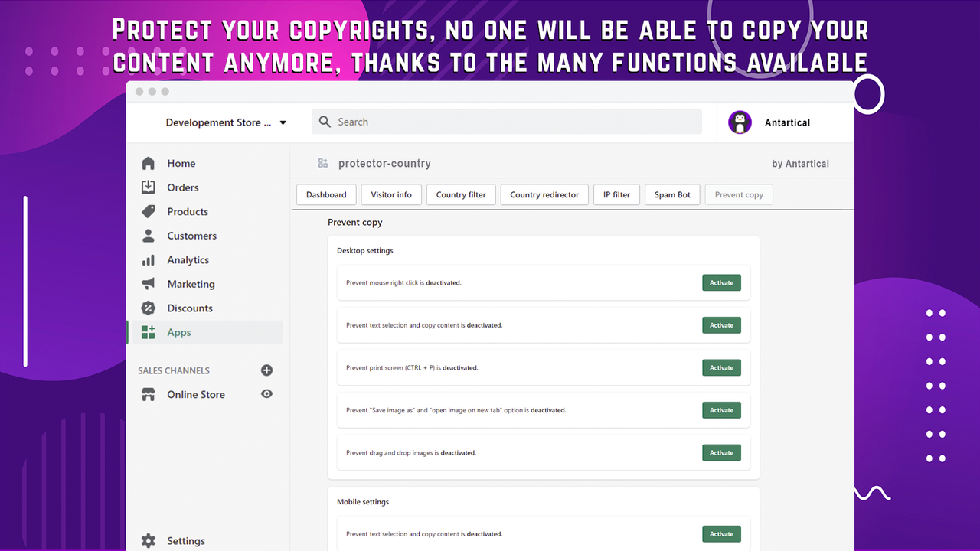Activate prevent print screen protection
This screenshot has width=980, height=551.
(x=720, y=367)
